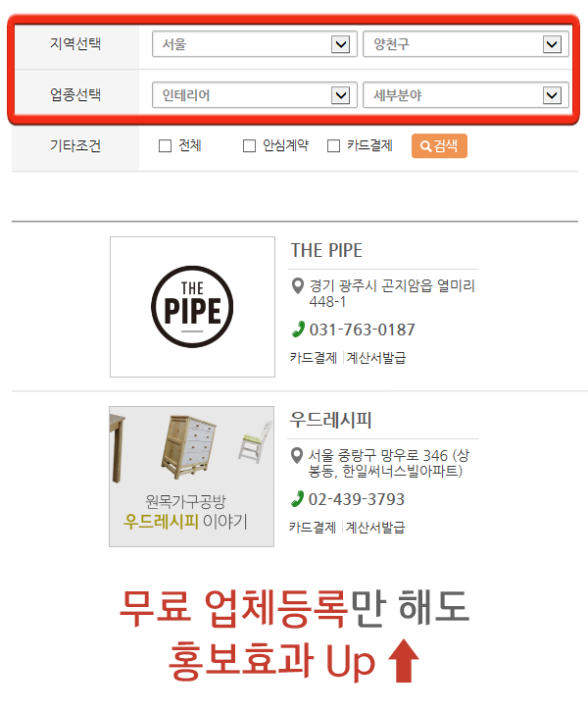The width and height of the screenshot is (588, 711).
Task: Click the green phone icon next to 031-763-0187
Action: pyautogui.click(x=298, y=330)
